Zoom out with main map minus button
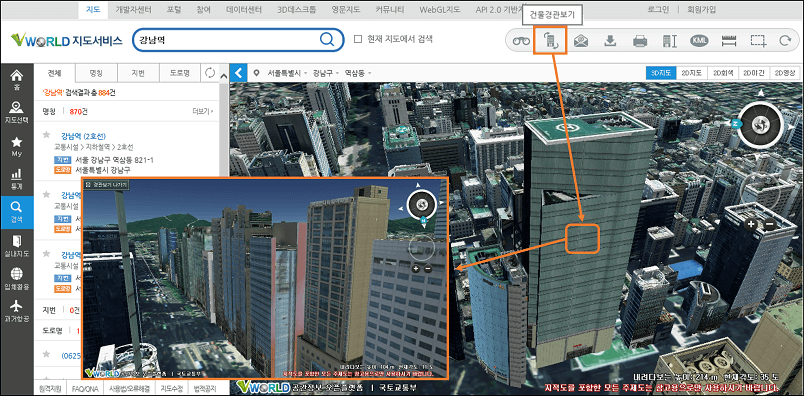Screen dimensions: 804x396 click(769, 224)
